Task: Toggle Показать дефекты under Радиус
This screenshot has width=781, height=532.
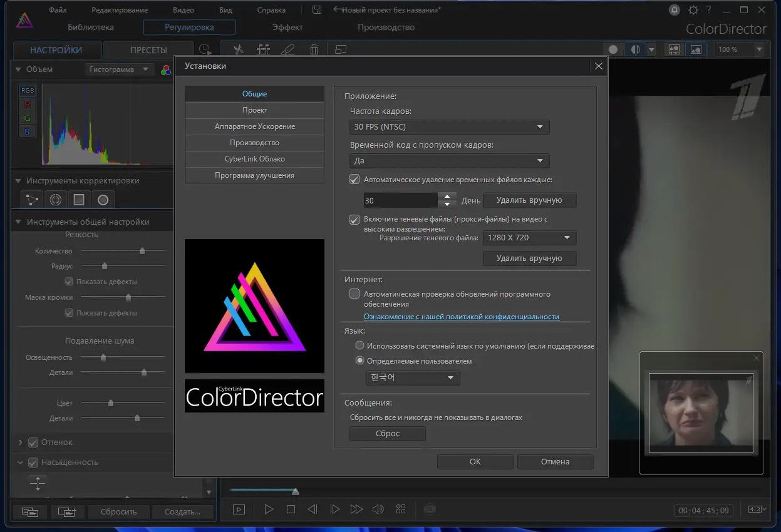Action: point(70,282)
